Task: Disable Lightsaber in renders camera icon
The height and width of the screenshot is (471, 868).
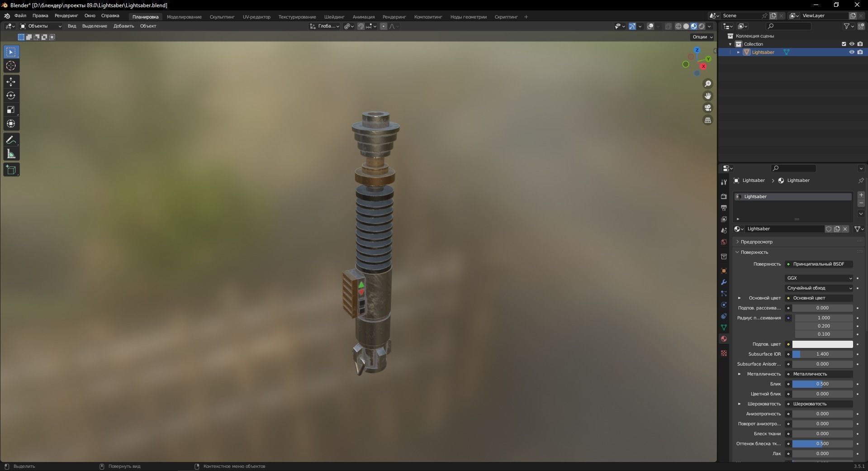Action: 860,52
